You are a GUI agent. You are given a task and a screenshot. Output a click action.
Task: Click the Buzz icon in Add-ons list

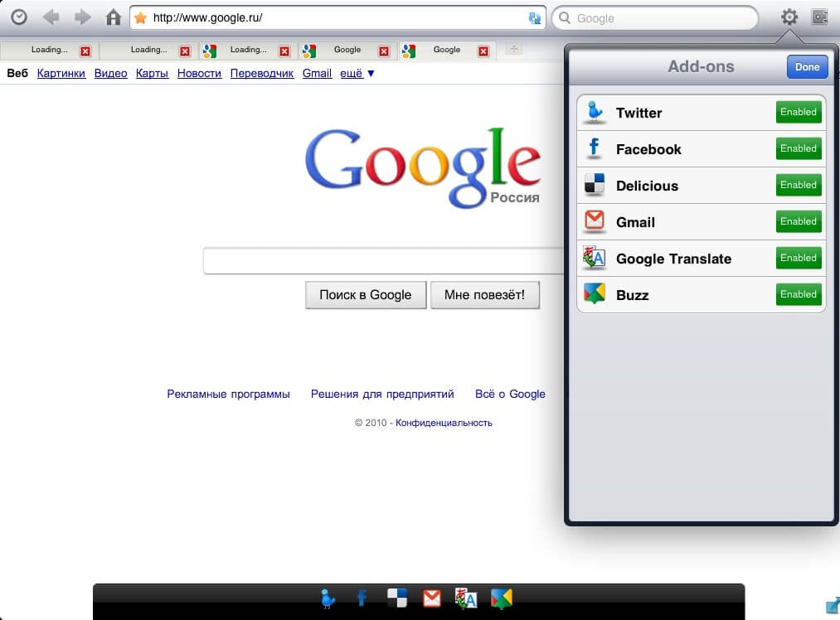[594, 293]
